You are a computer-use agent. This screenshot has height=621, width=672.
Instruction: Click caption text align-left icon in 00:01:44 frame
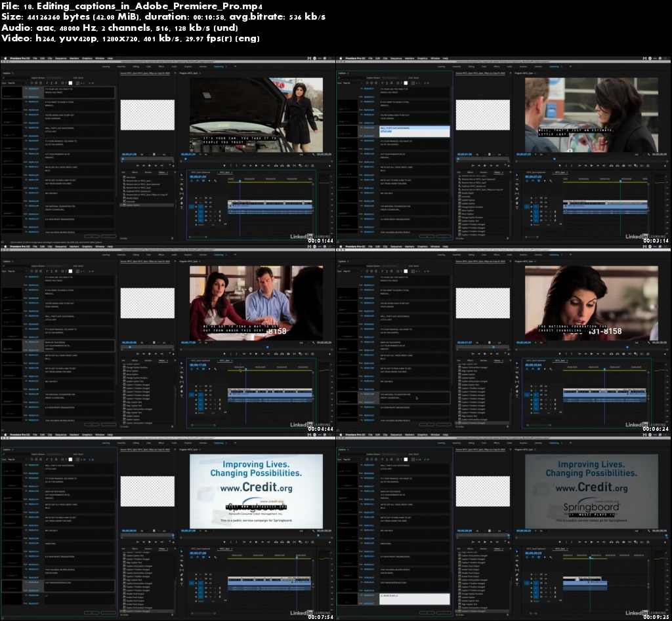[x=31, y=83]
